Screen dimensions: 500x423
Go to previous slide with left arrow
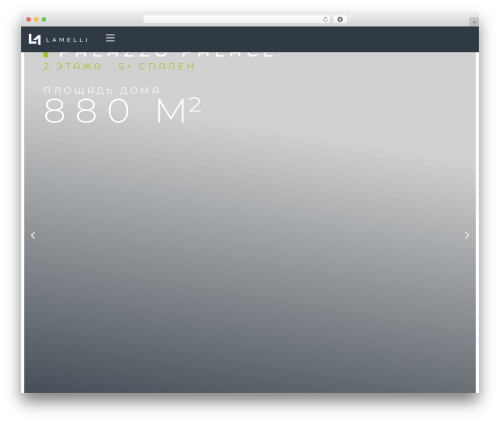pos(33,236)
